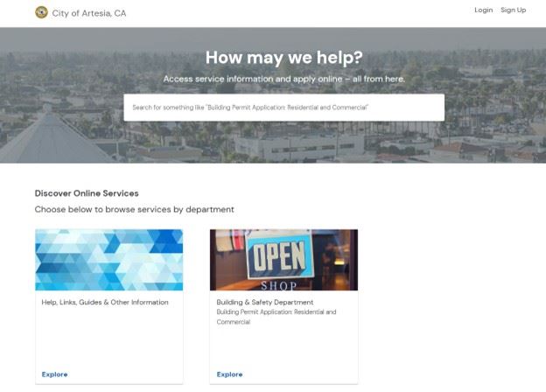Explore the Help, Links, Guides card
The height and width of the screenshot is (392, 546).
(x=54, y=374)
